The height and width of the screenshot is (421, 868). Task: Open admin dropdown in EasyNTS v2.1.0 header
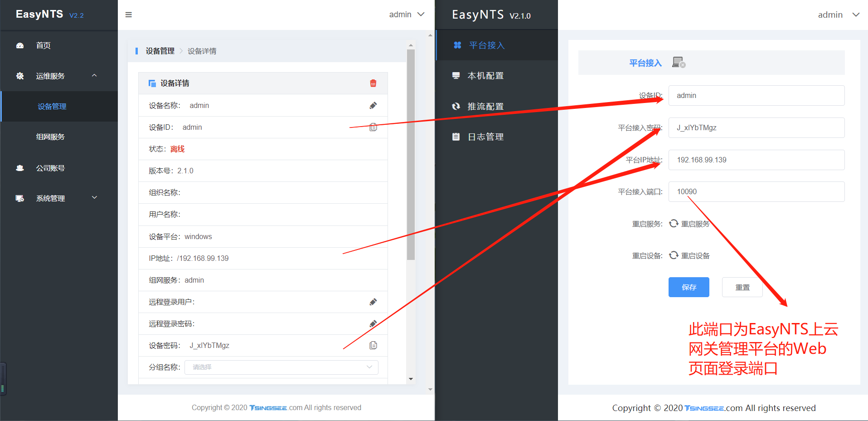[x=839, y=15]
